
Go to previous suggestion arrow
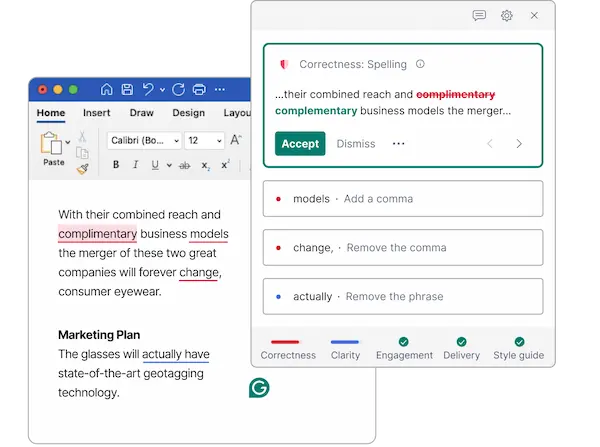(x=490, y=144)
